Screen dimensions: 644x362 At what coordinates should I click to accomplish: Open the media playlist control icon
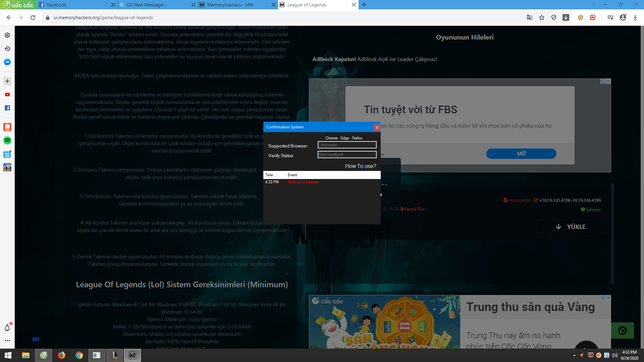[x=610, y=17]
